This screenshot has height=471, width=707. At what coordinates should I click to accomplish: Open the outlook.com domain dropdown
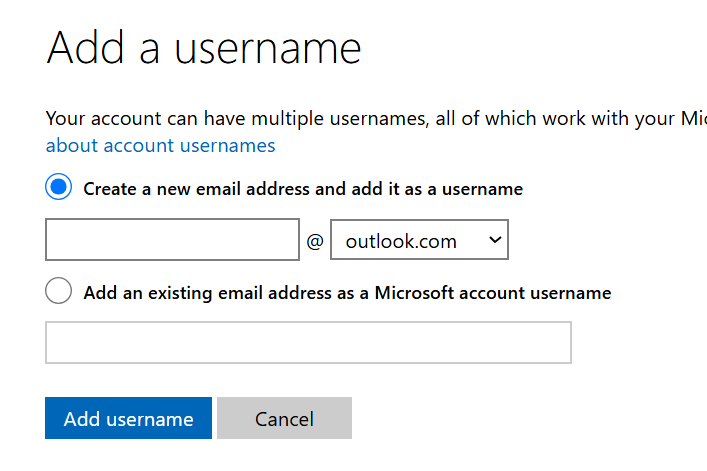point(419,240)
